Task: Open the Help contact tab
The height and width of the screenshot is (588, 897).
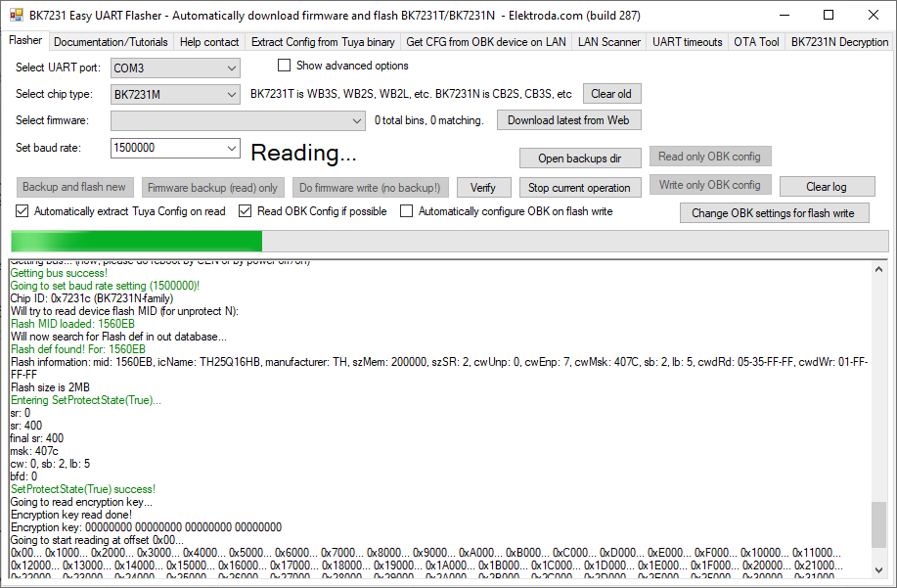Action: (208, 42)
